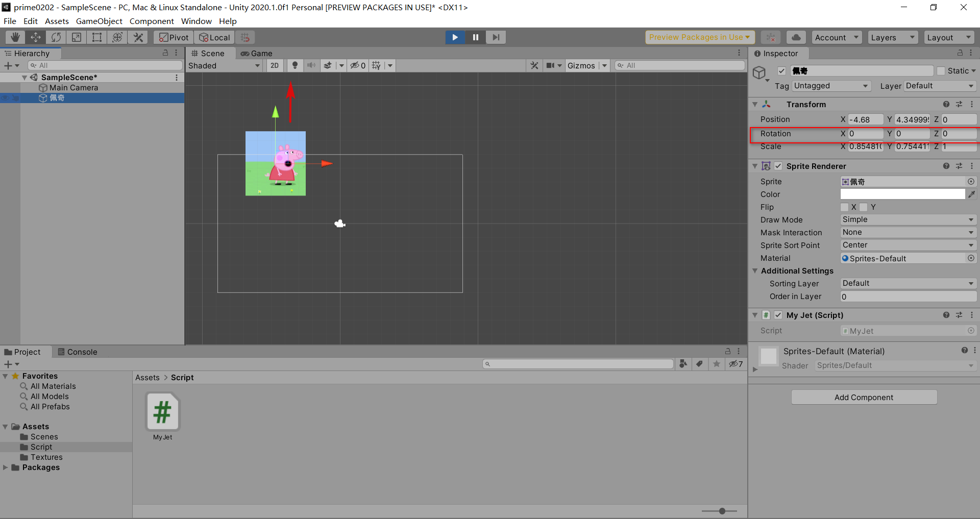Select the Hand tool
Screen dimensions: 980x519
(x=15, y=37)
